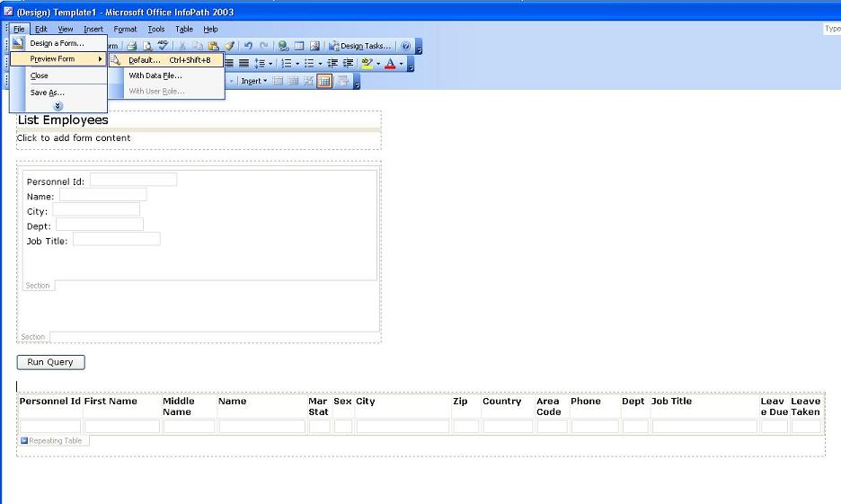The image size is (841, 504).
Task: Open the Bullets dropdown arrow
Action: 320,63
